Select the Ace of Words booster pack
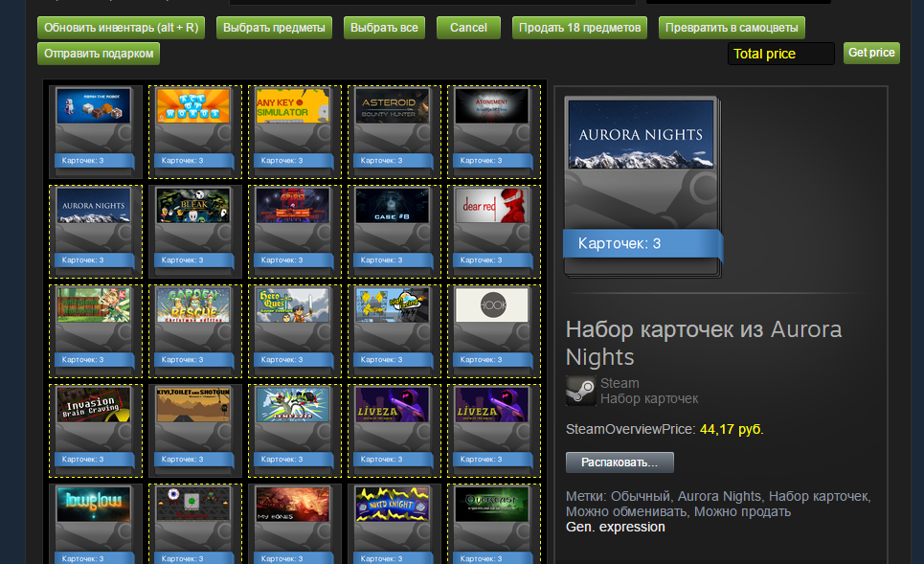The image size is (924, 564). point(195,132)
